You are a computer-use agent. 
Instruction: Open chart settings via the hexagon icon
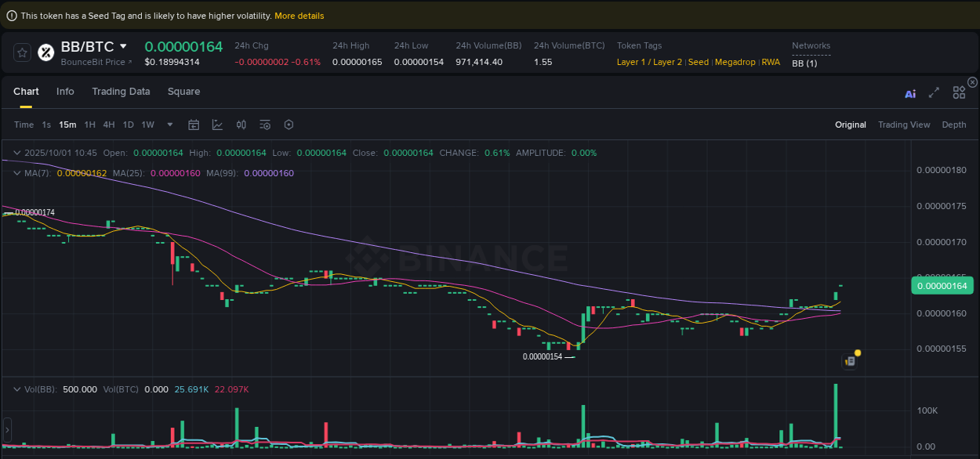(x=288, y=124)
